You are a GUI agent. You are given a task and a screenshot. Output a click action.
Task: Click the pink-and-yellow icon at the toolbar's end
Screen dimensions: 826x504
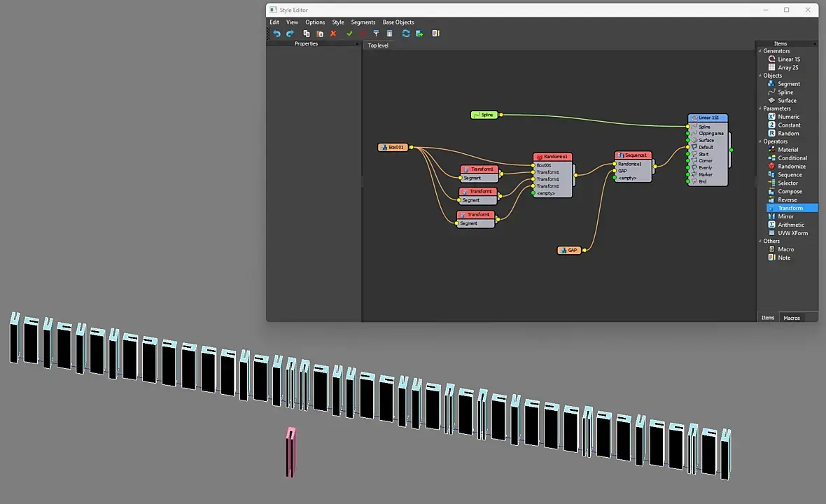(x=435, y=33)
